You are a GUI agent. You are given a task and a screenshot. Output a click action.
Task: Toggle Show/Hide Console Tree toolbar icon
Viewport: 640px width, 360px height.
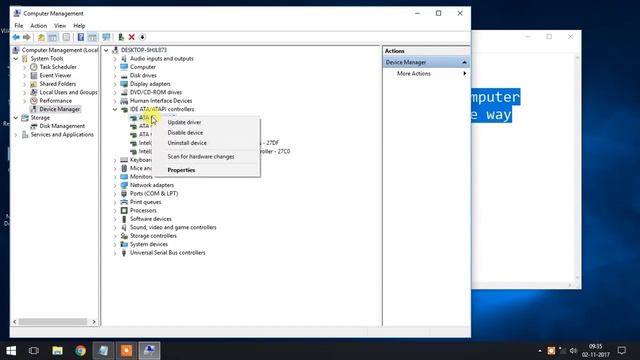pyautogui.click(x=53, y=37)
